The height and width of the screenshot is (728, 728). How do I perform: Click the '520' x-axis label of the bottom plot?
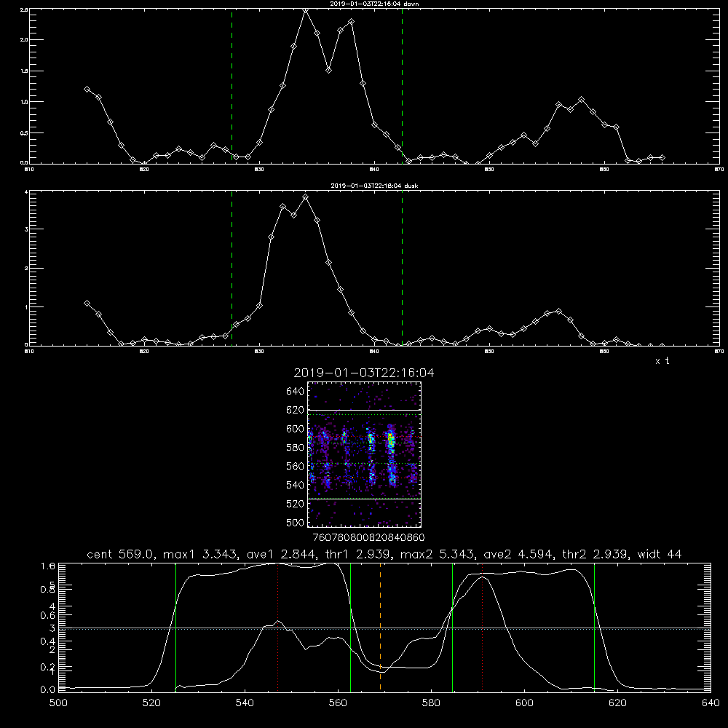(x=152, y=703)
